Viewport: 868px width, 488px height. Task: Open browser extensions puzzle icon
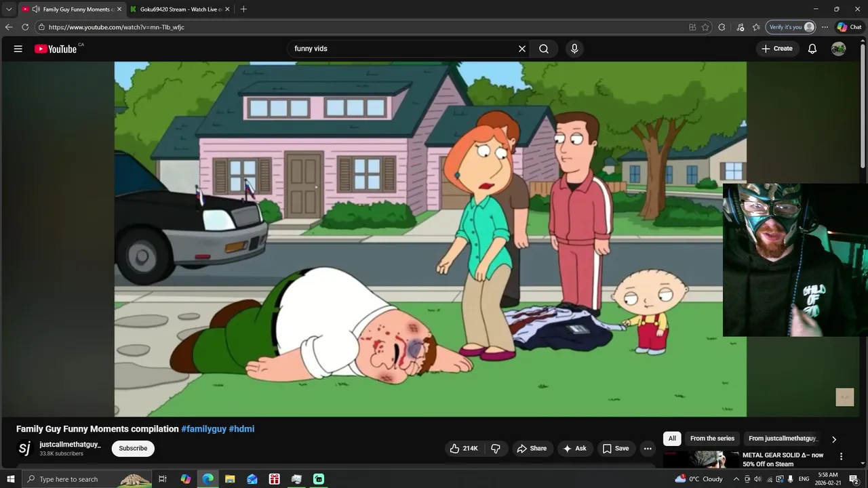click(722, 27)
